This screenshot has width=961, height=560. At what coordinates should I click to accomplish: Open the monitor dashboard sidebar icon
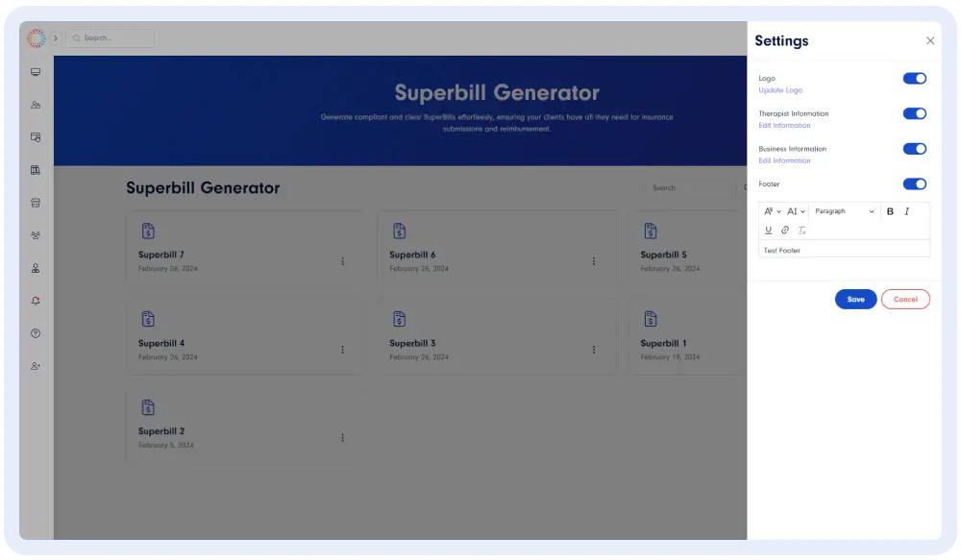pos(36,72)
